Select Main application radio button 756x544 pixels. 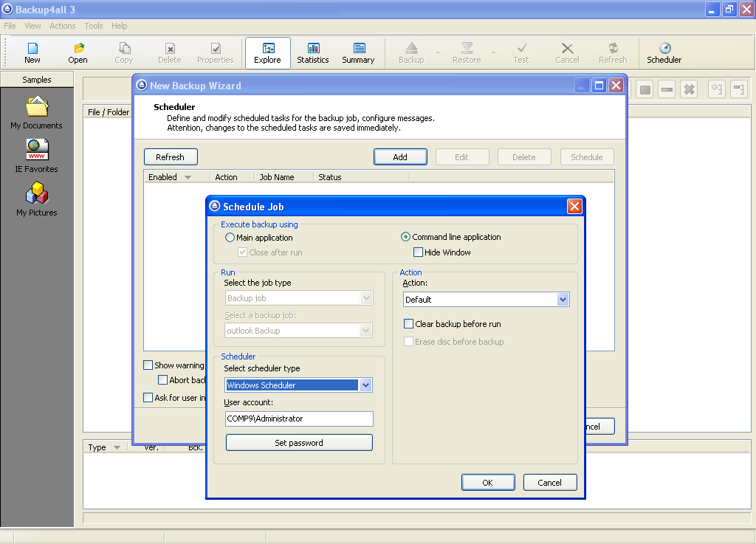tap(230, 238)
